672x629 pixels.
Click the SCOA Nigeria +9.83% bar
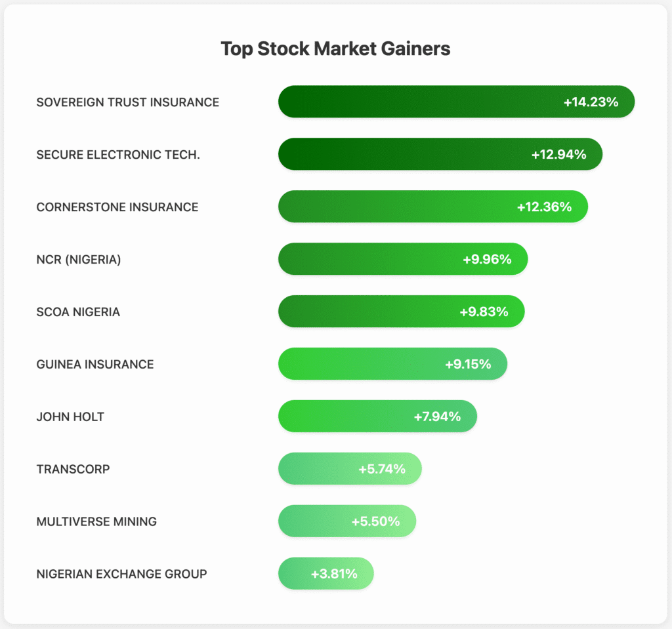[402, 312]
